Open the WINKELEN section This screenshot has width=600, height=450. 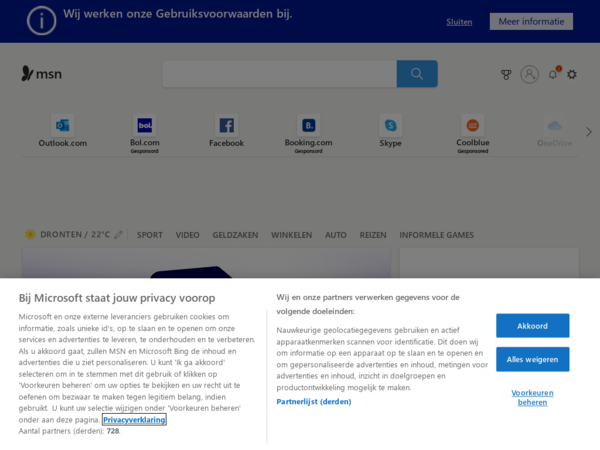coord(292,235)
